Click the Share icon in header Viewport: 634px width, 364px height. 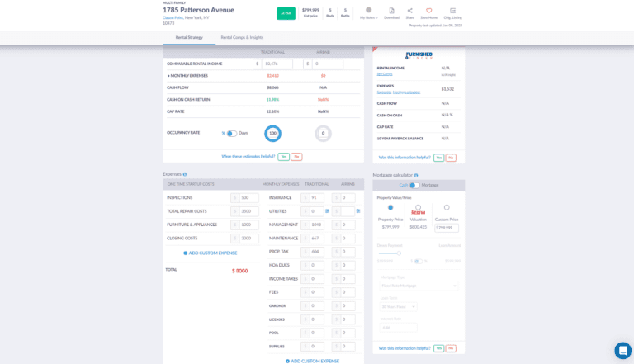(x=409, y=11)
